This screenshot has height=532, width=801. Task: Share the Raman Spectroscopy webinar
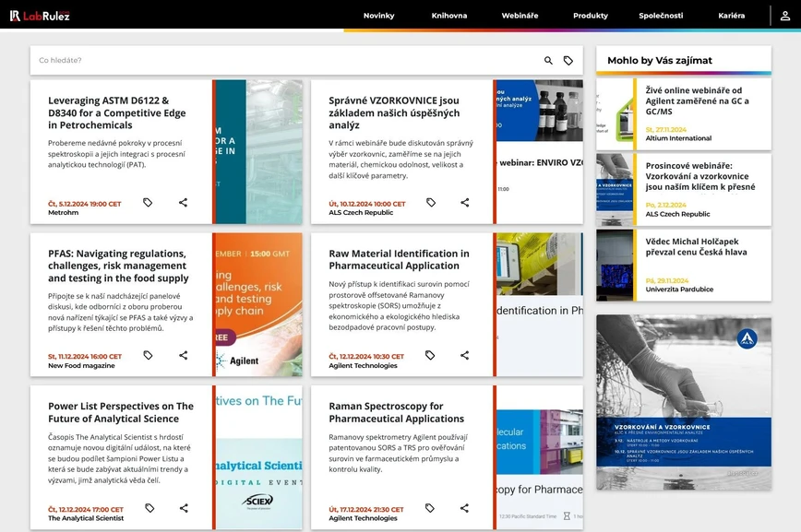click(x=463, y=507)
